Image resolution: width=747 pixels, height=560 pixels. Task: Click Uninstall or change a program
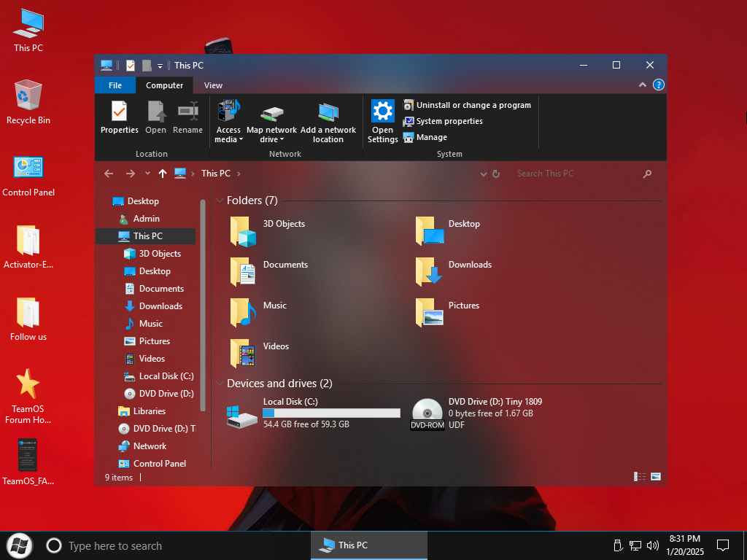pos(467,105)
